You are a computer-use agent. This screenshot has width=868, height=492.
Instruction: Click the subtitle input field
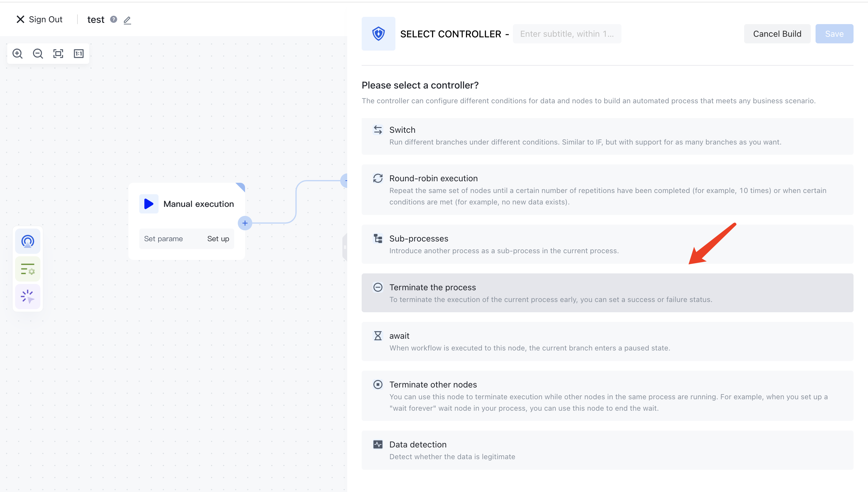[x=567, y=34]
